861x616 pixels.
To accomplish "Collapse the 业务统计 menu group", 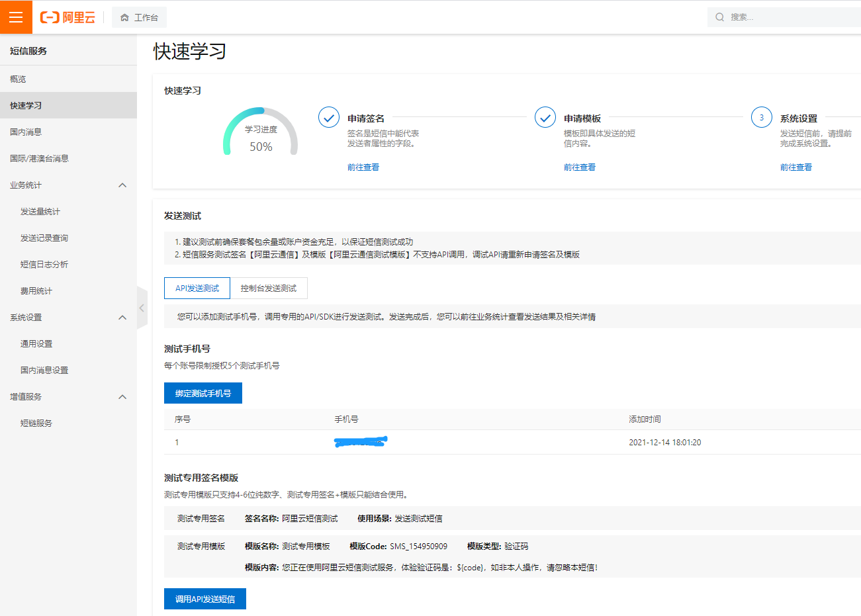I will point(122,185).
